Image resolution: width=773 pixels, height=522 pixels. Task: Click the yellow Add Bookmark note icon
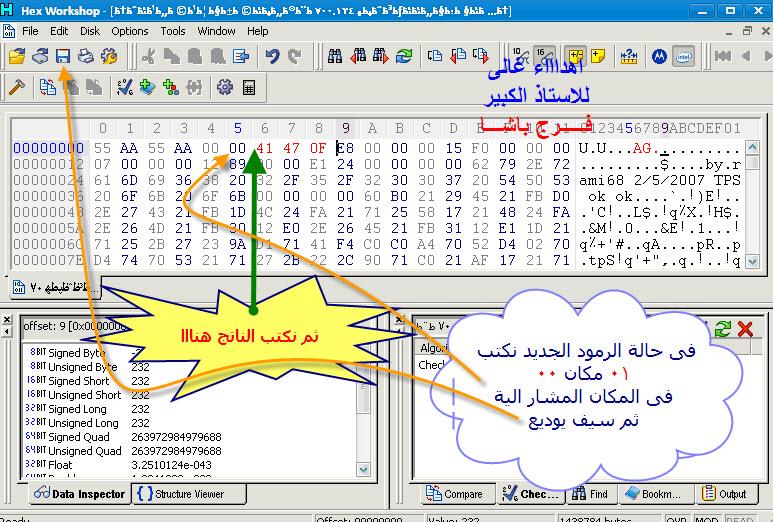click(598, 56)
